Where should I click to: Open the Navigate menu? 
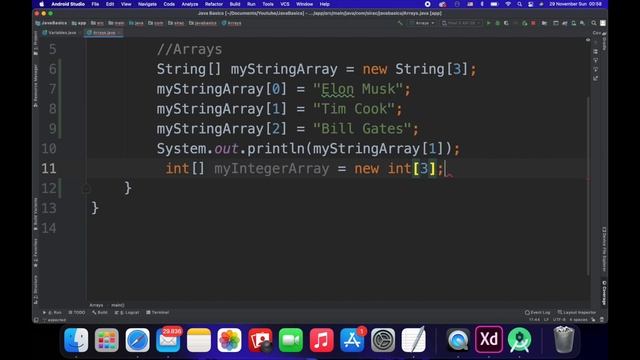point(147,4)
